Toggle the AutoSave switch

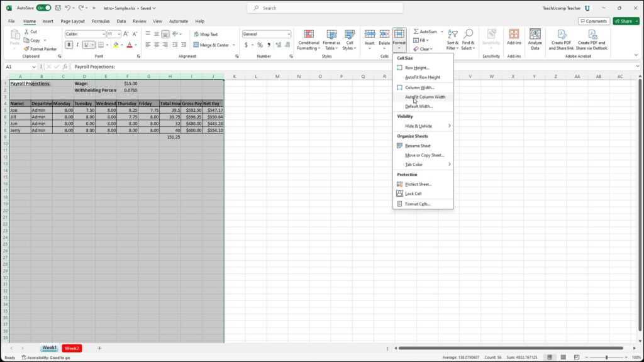pyautogui.click(x=43, y=8)
